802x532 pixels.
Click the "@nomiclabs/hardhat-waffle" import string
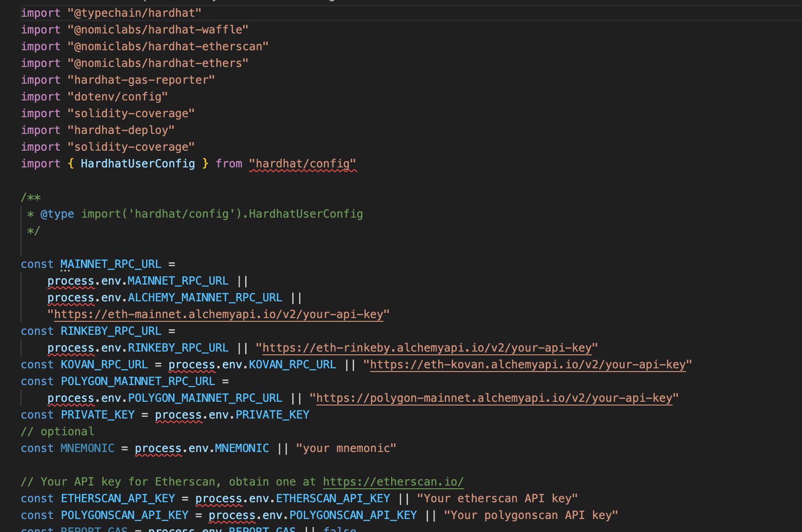(x=158, y=30)
